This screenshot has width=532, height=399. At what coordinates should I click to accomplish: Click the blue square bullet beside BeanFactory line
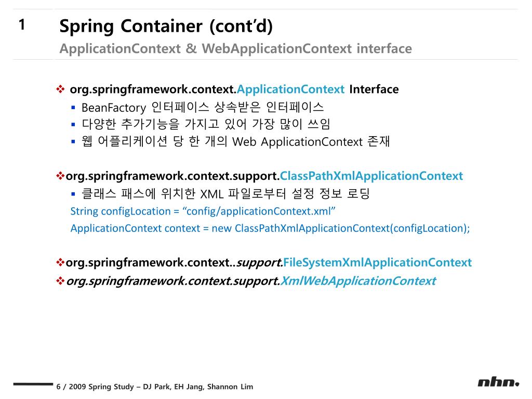click(73, 108)
